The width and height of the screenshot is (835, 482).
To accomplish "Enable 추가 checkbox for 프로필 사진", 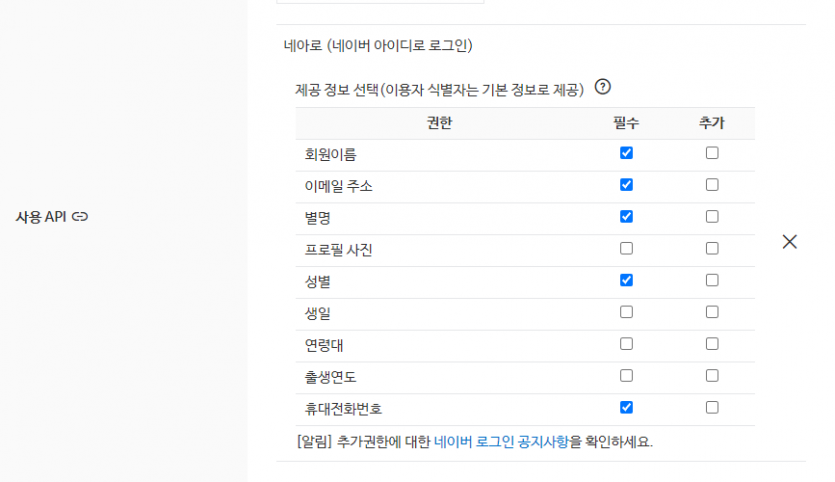I will (x=712, y=248).
